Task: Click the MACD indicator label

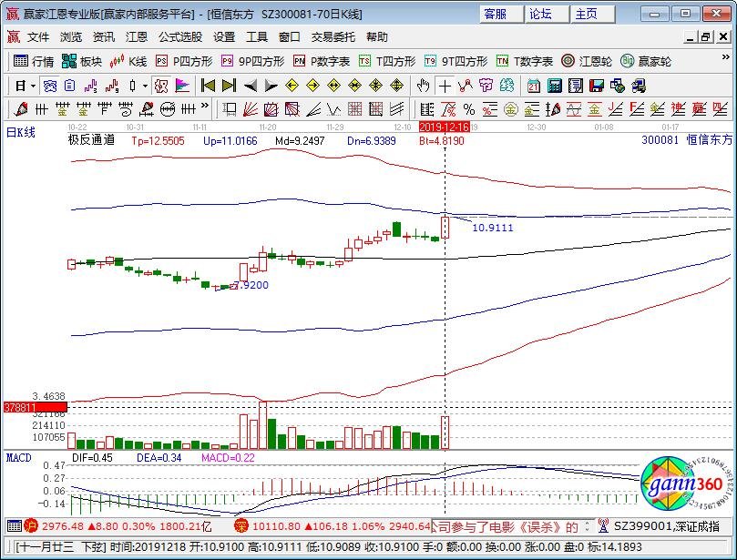Action: coord(19,458)
